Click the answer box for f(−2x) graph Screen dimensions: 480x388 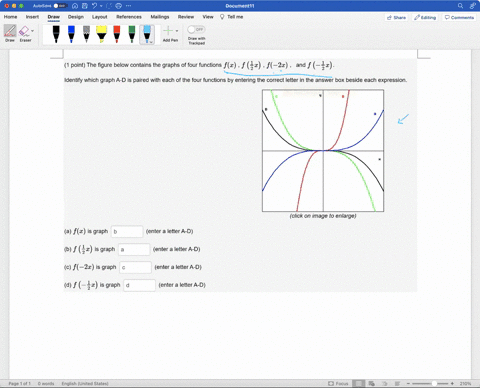pyautogui.click(x=135, y=267)
